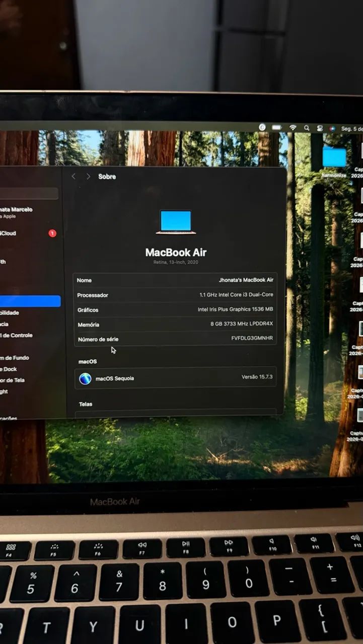Screen dimensions: 363x644
Task: Click '1.1 GHz Intel Core i3 Dual-Core'
Action: coord(236,295)
